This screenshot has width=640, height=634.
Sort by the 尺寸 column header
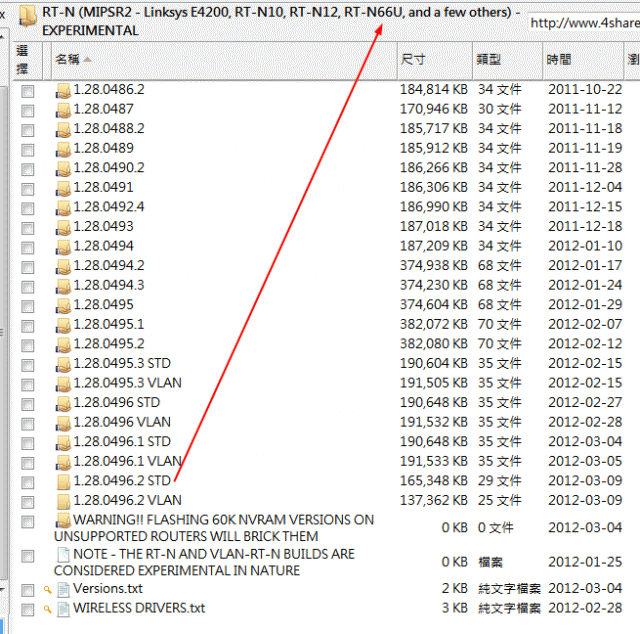click(x=435, y=60)
